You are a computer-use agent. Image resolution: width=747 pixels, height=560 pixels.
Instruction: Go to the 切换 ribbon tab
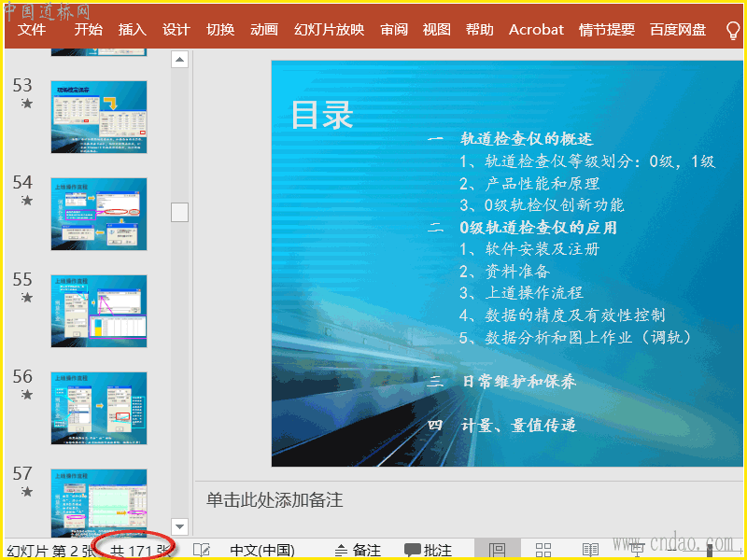pos(220,30)
